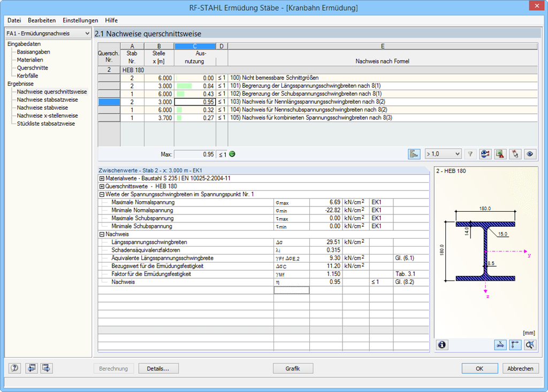The height and width of the screenshot is (392, 548).
Task: Go to previous window arrow icon
Action: point(32,368)
